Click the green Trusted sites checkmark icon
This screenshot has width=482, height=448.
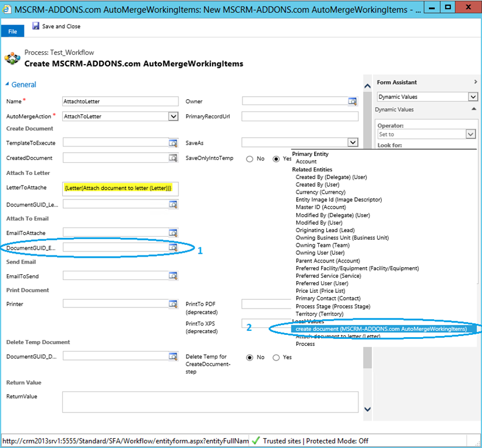[256, 440]
